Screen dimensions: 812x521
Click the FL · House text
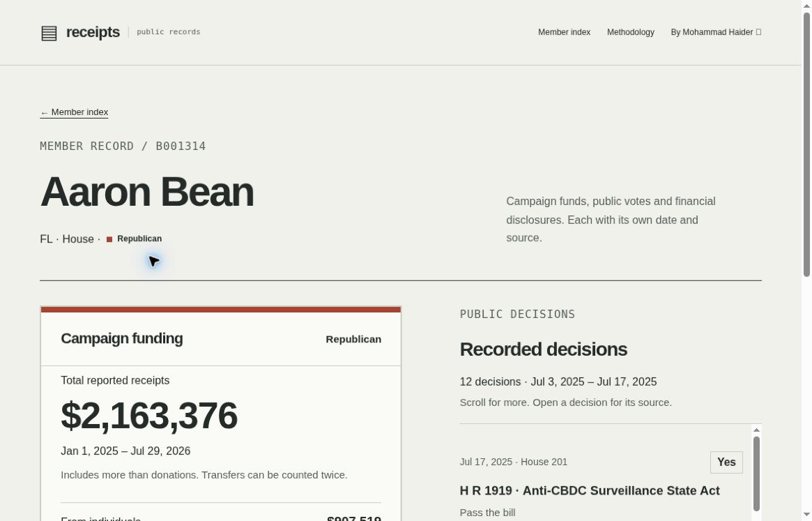(x=67, y=239)
